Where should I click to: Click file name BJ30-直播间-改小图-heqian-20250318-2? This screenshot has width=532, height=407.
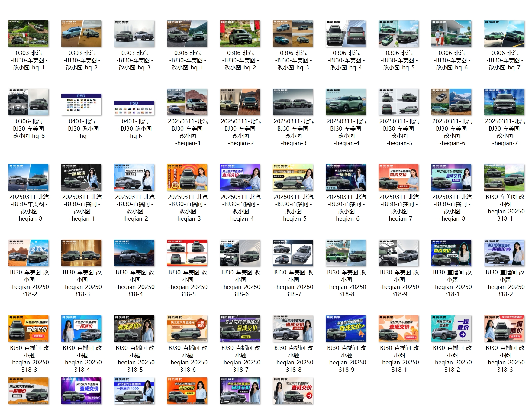click(452, 359)
